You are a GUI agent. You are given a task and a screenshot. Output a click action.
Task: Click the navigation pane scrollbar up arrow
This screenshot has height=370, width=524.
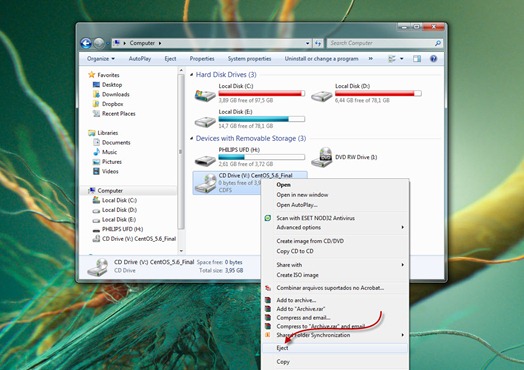181,71
